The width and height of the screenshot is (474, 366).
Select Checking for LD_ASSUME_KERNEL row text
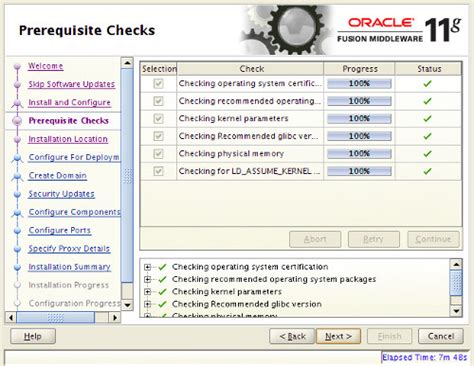tap(249, 171)
